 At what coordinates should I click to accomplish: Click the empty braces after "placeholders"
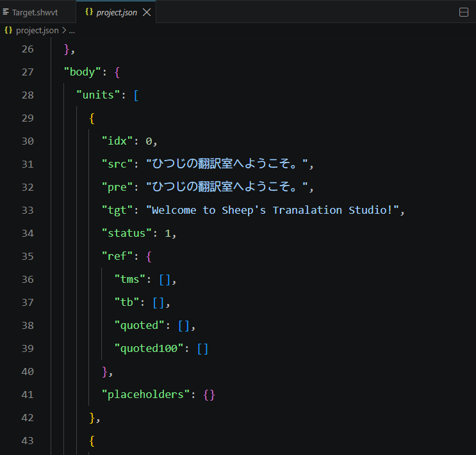pos(209,395)
